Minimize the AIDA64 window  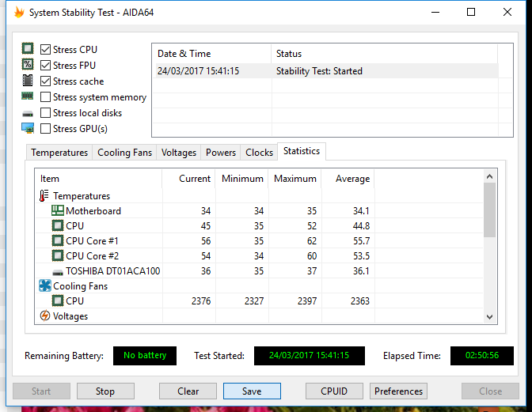click(435, 12)
